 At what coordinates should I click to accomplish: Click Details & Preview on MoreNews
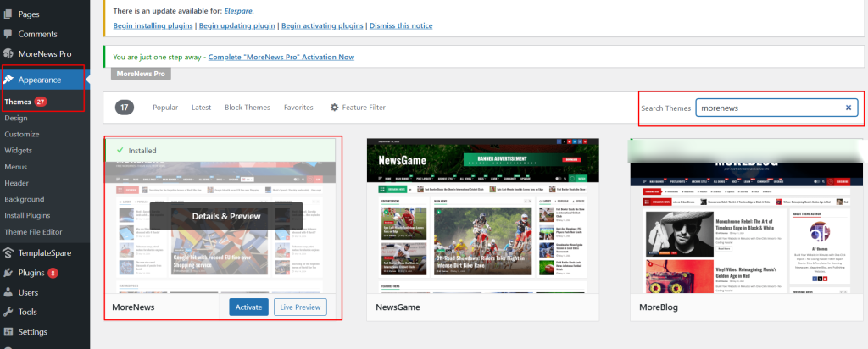click(225, 216)
